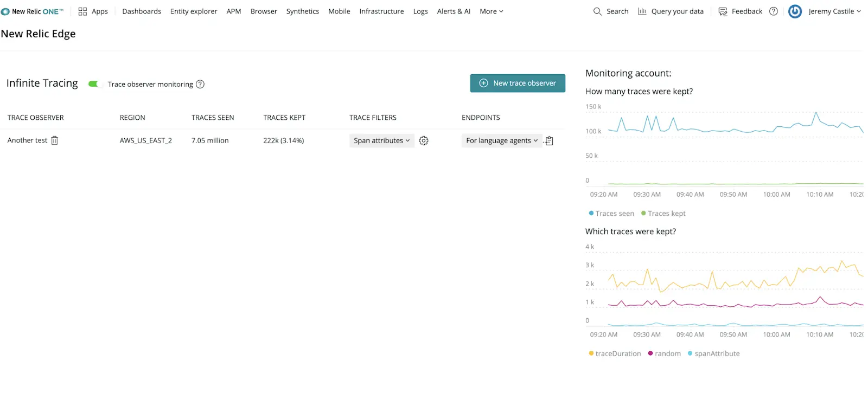The width and height of the screenshot is (868, 412).
Task: Go to the Dashboards menu
Action: (x=142, y=11)
